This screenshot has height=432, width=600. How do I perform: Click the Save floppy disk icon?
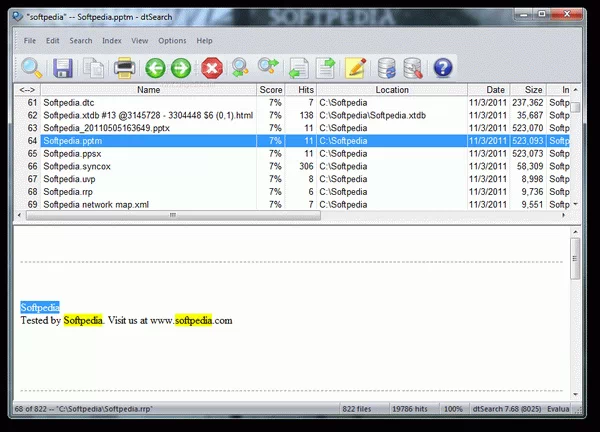click(x=63, y=68)
